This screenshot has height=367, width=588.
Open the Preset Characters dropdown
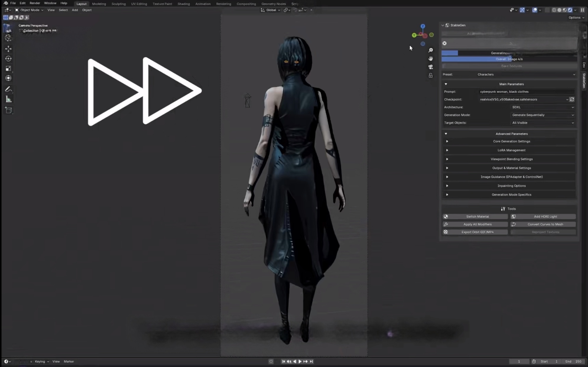[x=526, y=74]
